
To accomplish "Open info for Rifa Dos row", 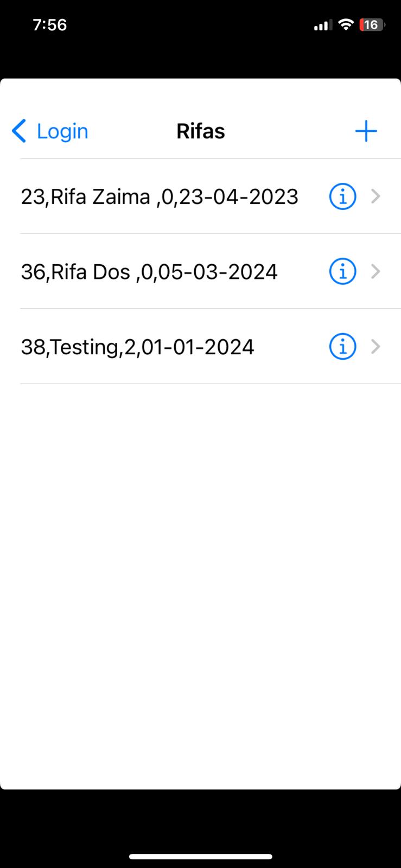I will (343, 271).
